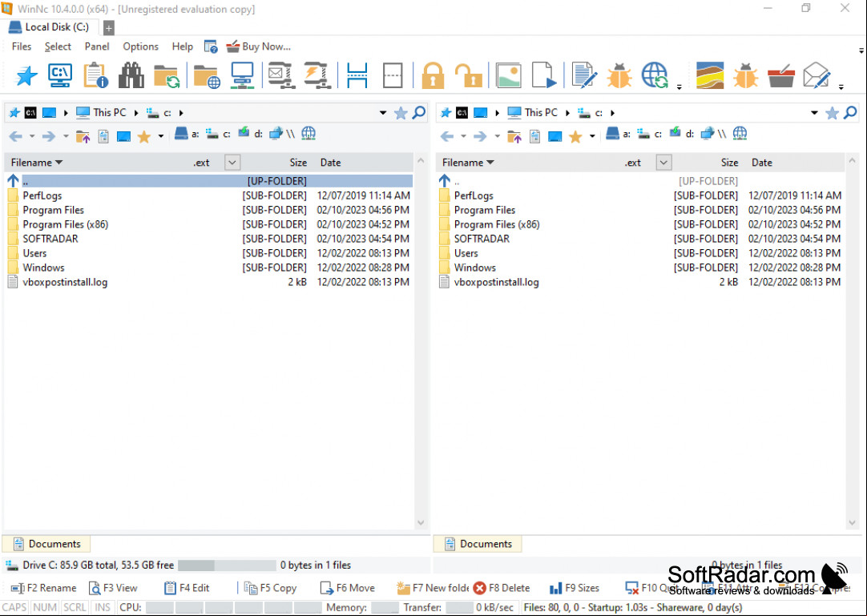This screenshot has width=867, height=616.
Task: Open the Options menu
Action: tap(140, 46)
